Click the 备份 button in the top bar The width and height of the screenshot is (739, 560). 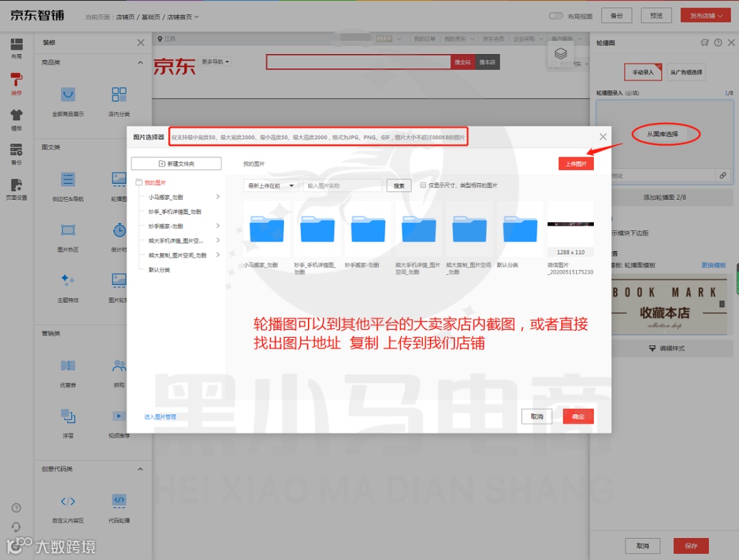[x=617, y=16]
